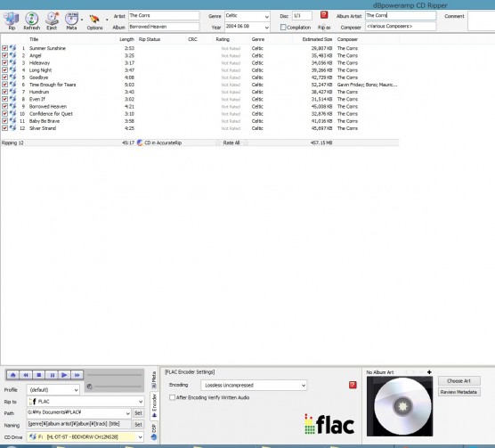Switch to the DSP vertical tab

(154, 432)
